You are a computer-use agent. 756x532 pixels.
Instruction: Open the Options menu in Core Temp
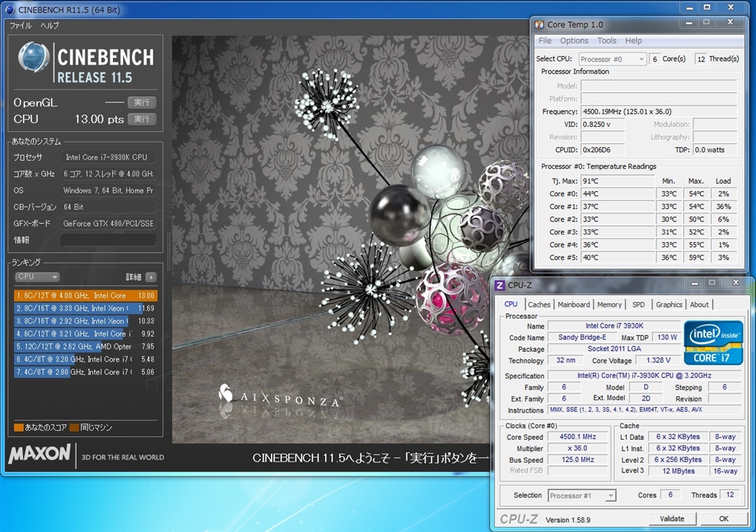click(x=574, y=41)
